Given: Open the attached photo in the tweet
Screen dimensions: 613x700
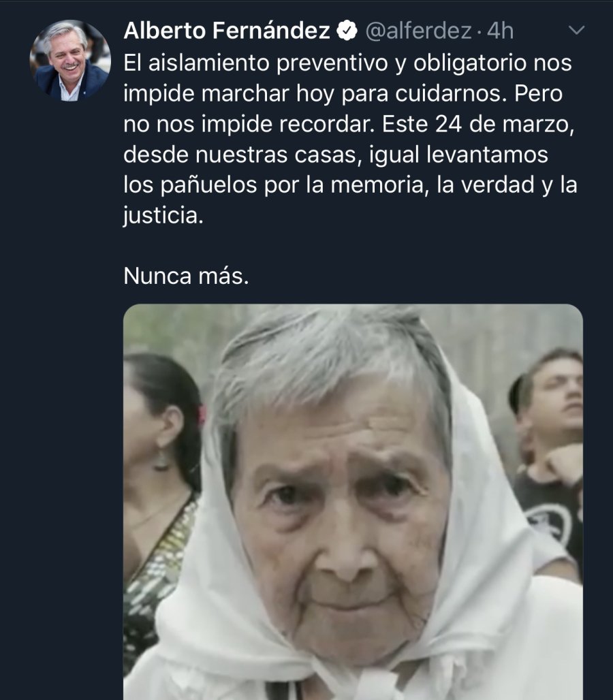Looking at the screenshot, I should click(x=353, y=502).
